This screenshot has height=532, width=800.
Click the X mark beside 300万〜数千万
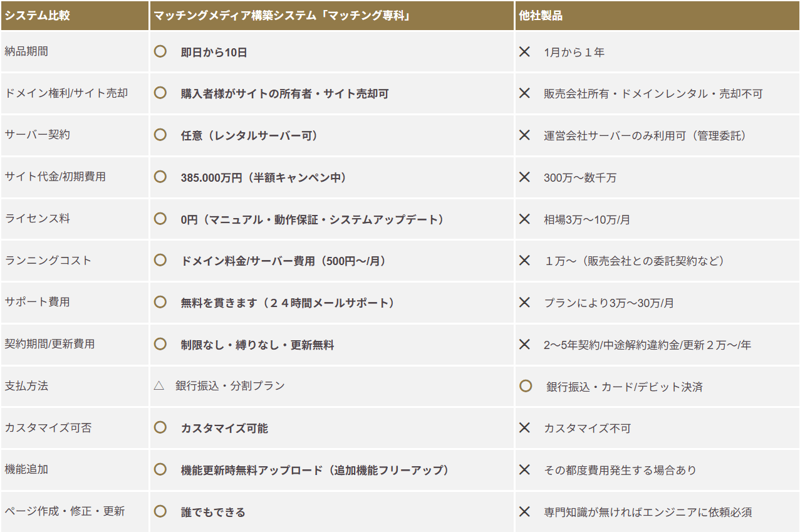tap(525, 177)
